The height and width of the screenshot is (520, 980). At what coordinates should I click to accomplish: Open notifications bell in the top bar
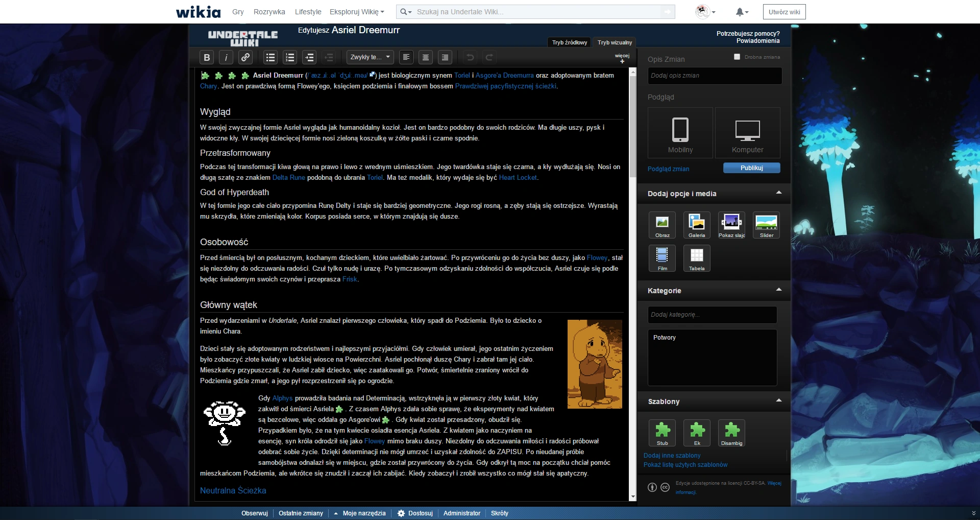(x=741, y=12)
